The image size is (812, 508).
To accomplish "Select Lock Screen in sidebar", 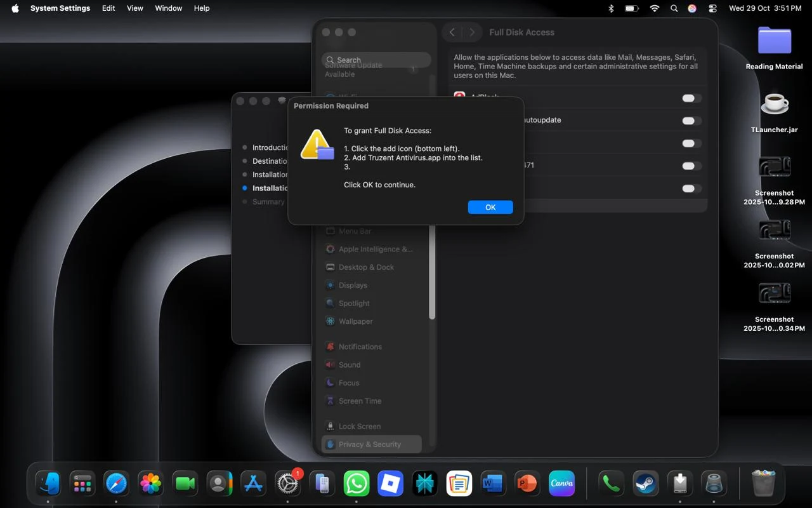I will (x=359, y=427).
